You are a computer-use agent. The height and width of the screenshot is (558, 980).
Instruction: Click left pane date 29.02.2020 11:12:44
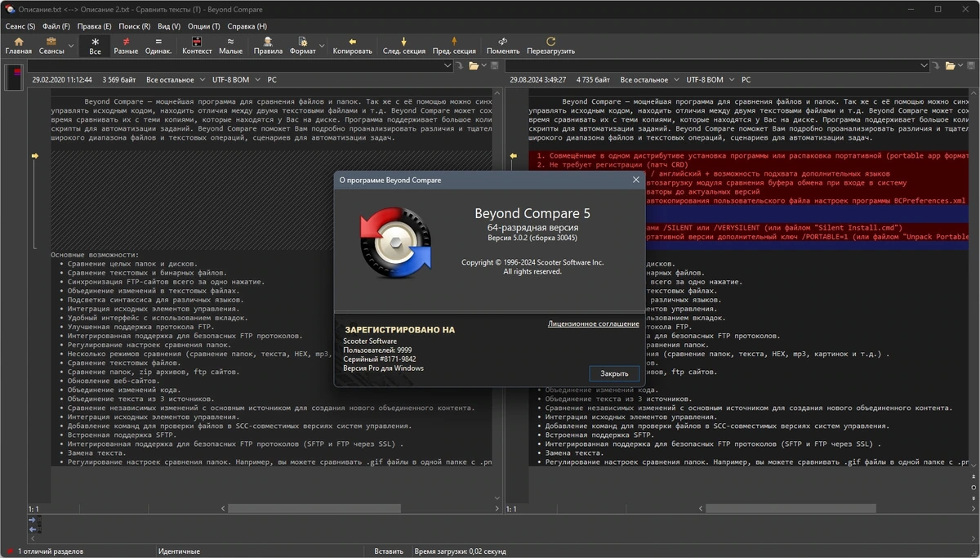point(62,80)
